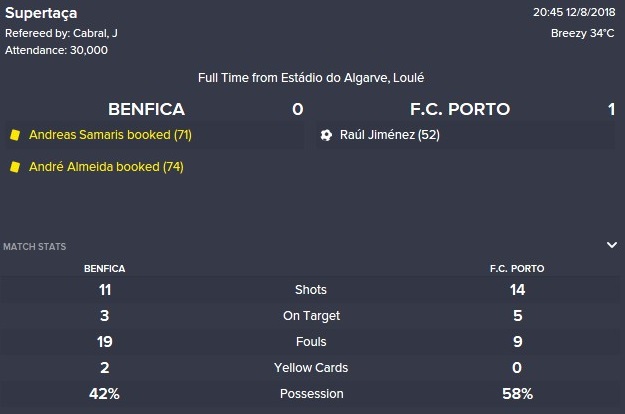Click the F.C. PORTO team name in scoreline
This screenshot has height=414, width=625.
(460, 109)
